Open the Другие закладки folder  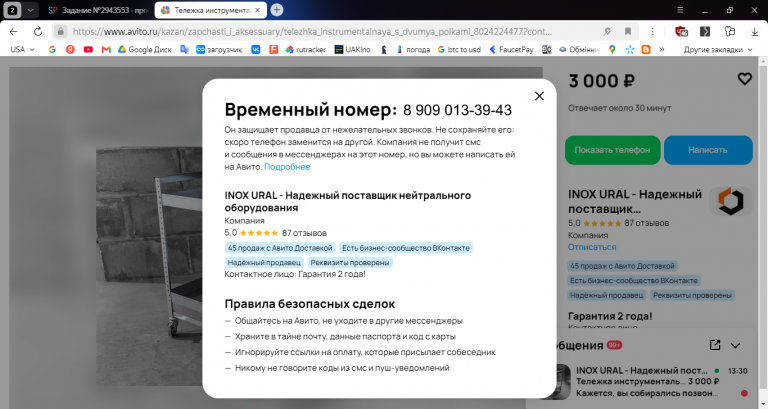(x=718, y=49)
